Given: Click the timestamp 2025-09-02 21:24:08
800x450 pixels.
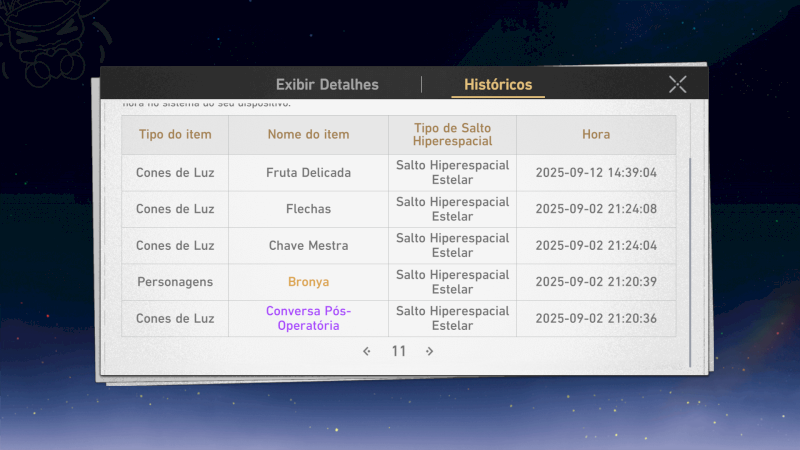Looking at the screenshot, I should [596, 209].
